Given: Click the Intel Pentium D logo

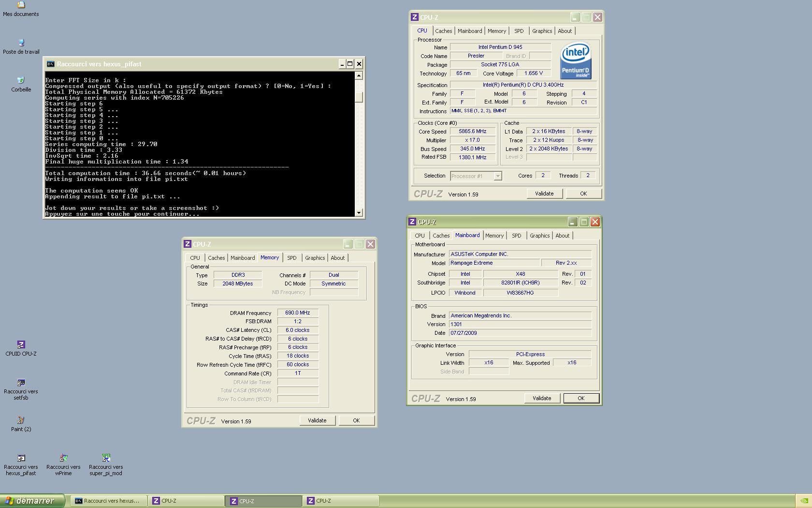Looking at the screenshot, I should coord(576,61).
